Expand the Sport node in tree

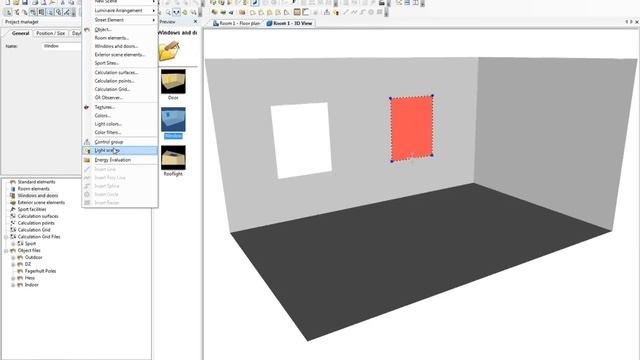(x=13, y=244)
